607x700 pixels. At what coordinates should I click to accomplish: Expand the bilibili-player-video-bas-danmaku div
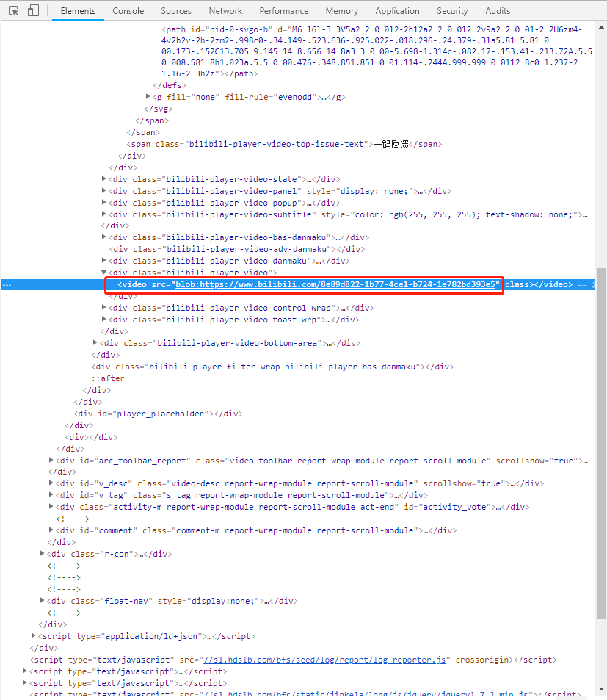tap(104, 237)
